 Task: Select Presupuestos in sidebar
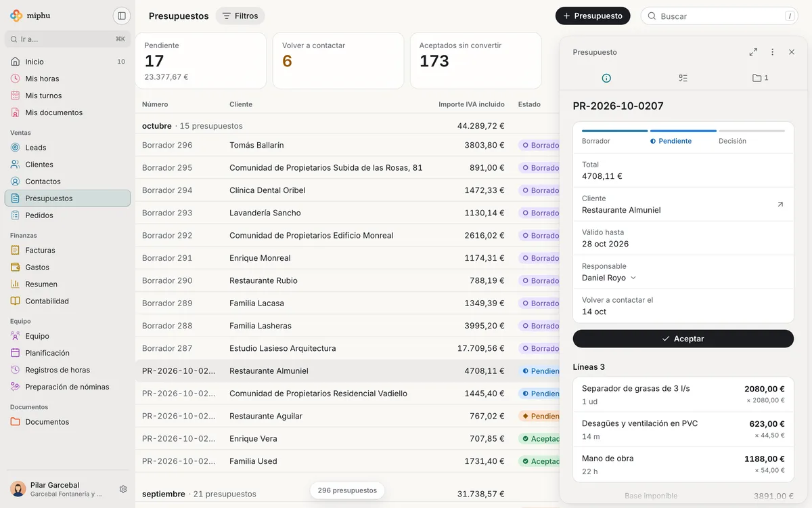click(x=68, y=198)
